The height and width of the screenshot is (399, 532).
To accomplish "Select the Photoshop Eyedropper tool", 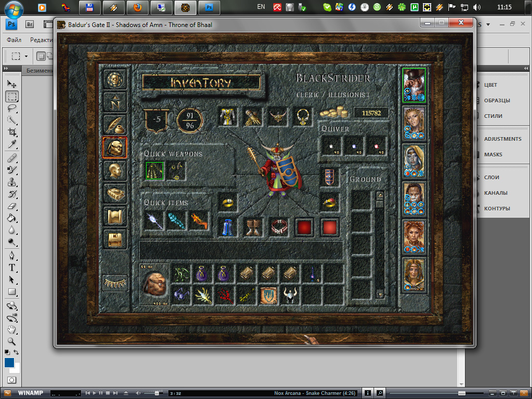I will [x=12, y=144].
